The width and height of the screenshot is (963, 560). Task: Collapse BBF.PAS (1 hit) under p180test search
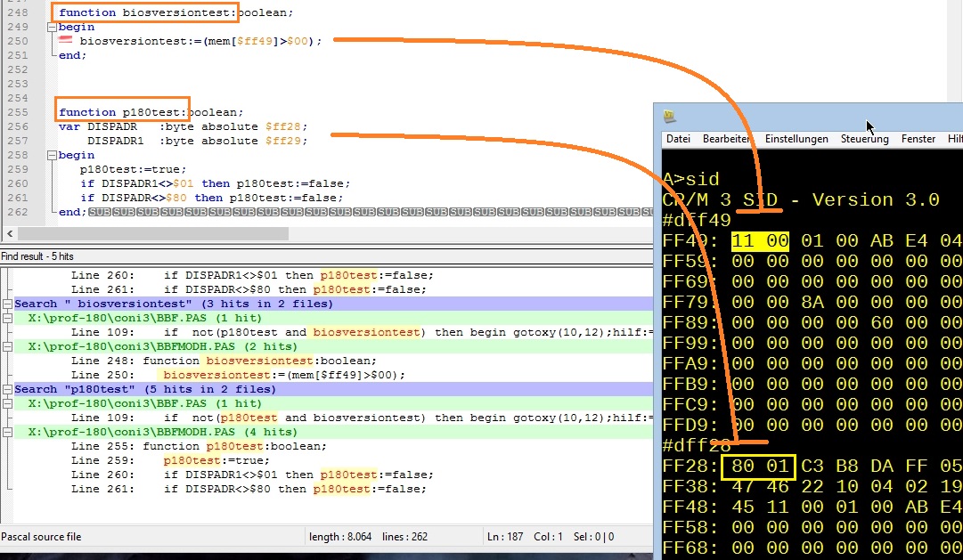[8, 403]
